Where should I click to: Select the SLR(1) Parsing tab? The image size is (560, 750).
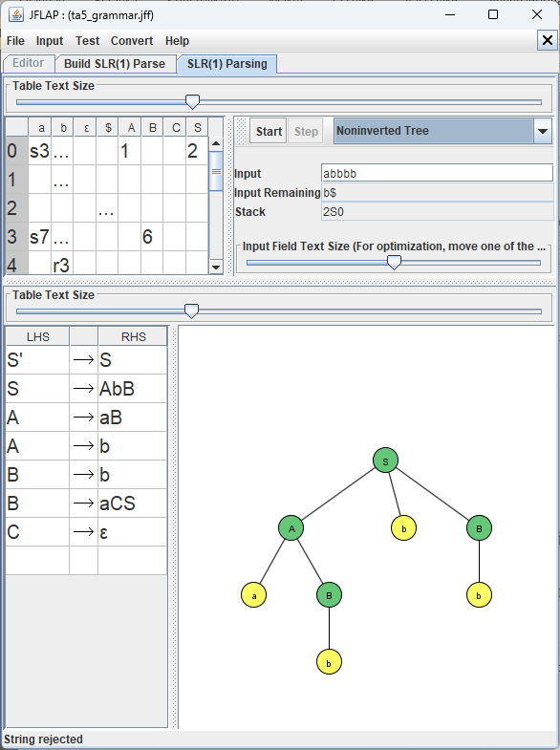click(227, 64)
